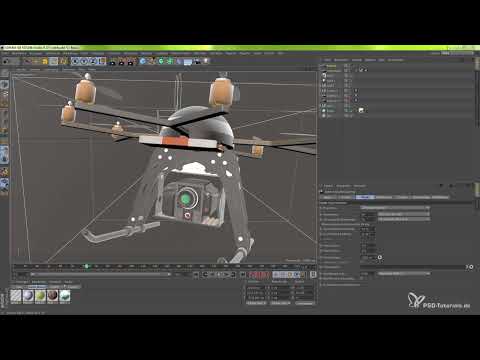Open the first menu in Object Manager
480x360 pixels.
pyautogui.click(x=328, y=60)
